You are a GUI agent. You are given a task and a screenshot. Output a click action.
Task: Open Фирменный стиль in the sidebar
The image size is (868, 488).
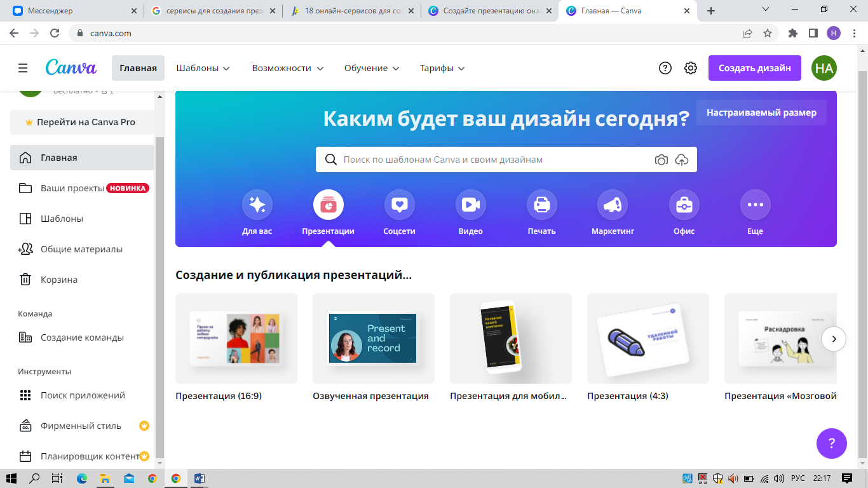[x=82, y=426]
